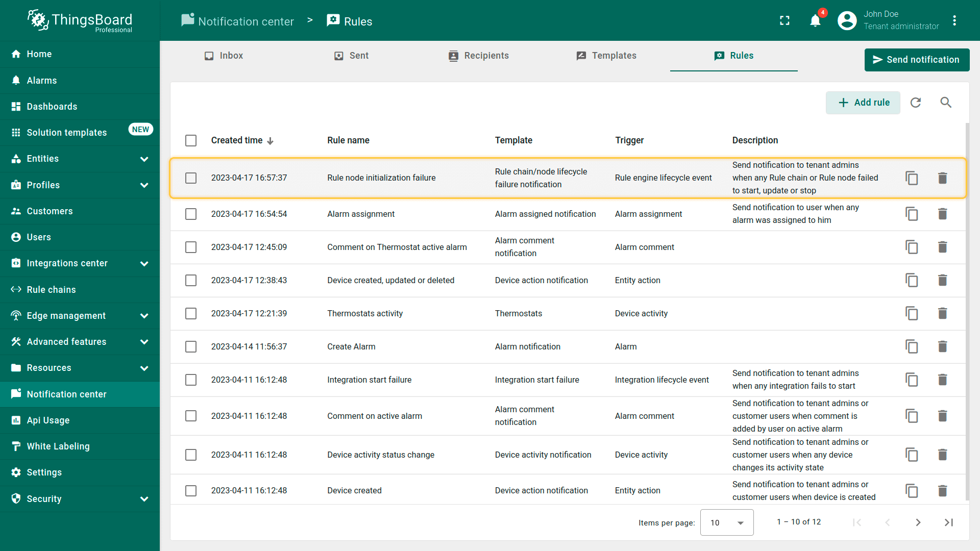Image resolution: width=980 pixels, height=551 pixels.
Task: Check the Create Alarm rule checkbox
Action: coord(191,346)
